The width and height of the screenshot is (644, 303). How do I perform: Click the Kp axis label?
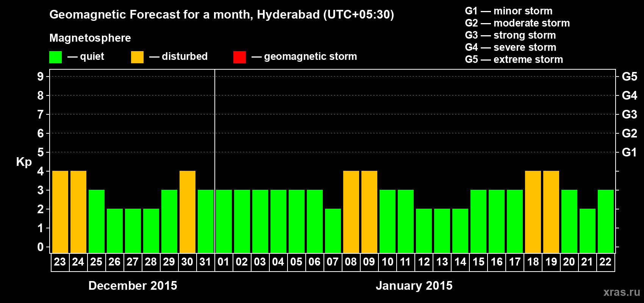(x=24, y=162)
